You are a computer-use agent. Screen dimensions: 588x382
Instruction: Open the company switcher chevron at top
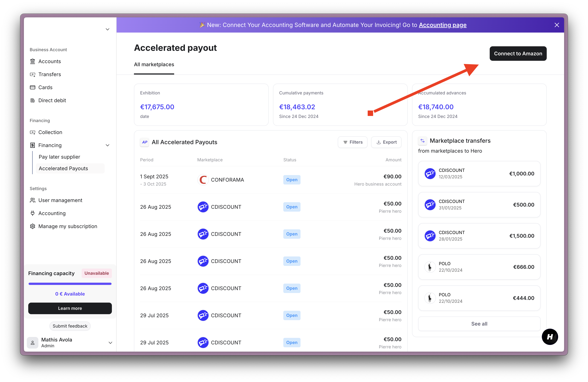108,29
